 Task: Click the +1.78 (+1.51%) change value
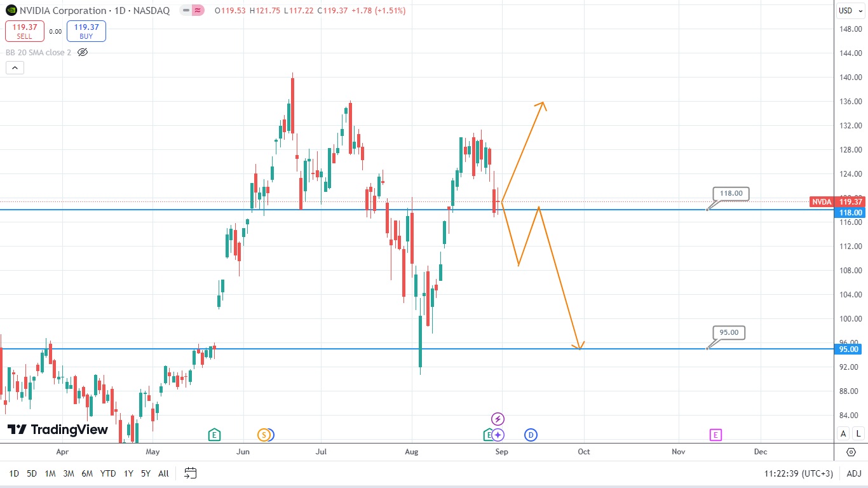378,11
